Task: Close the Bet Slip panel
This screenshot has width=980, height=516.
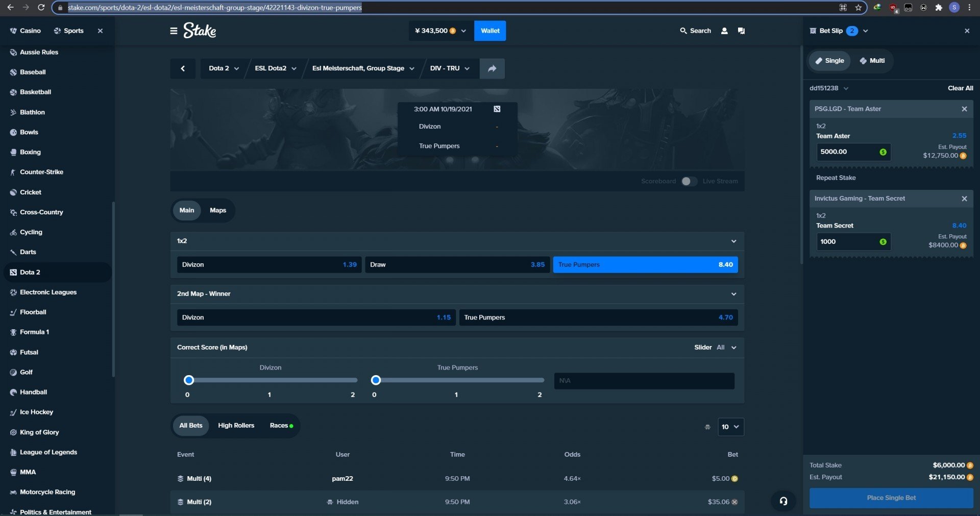Action: pyautogui.click(x=967, y=31)
